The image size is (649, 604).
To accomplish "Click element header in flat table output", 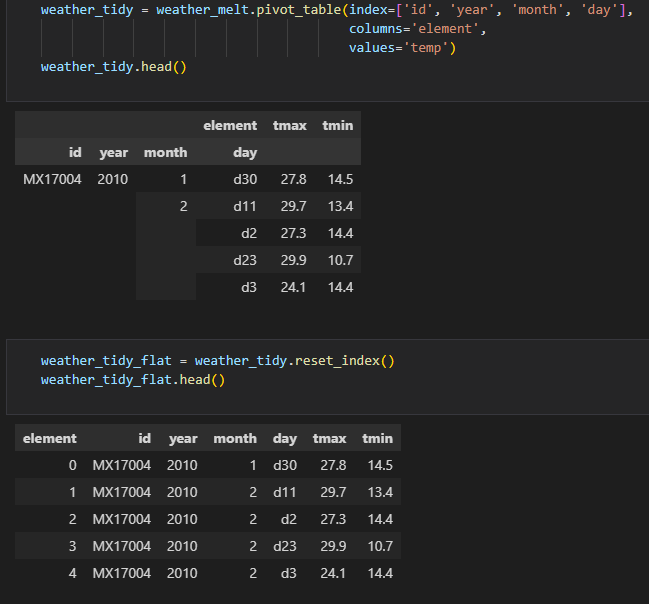I will pos(50,438).
